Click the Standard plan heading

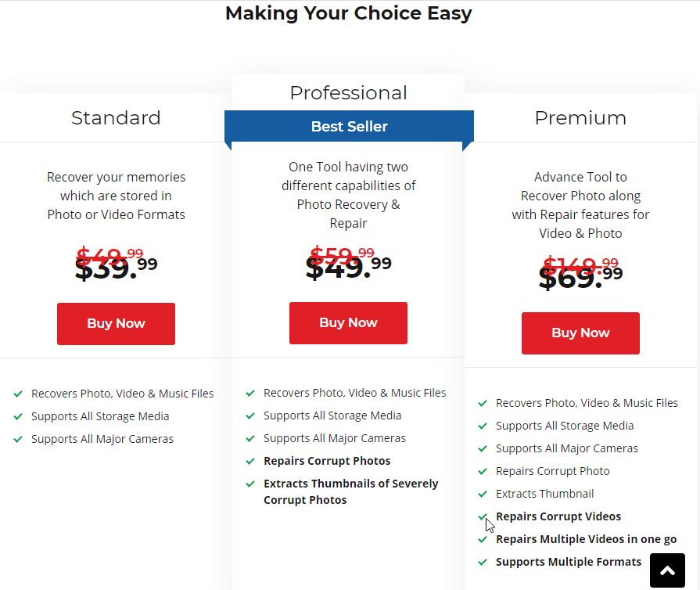[x=116, y=118]
